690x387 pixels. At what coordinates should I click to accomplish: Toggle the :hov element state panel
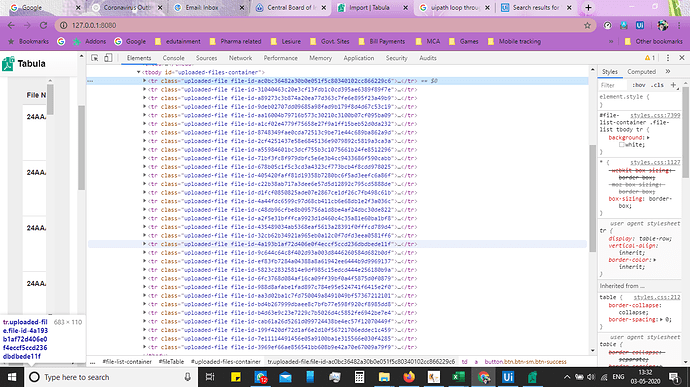point(639,85)
